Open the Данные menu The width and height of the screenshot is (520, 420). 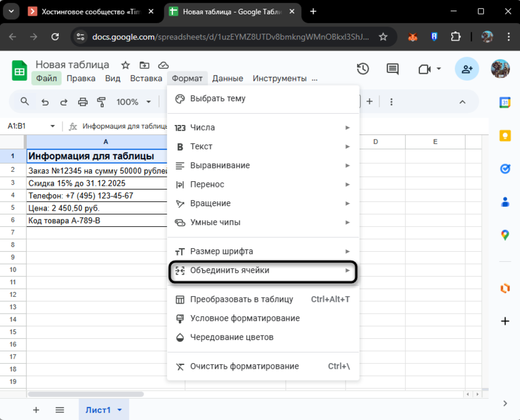[227, 78]
